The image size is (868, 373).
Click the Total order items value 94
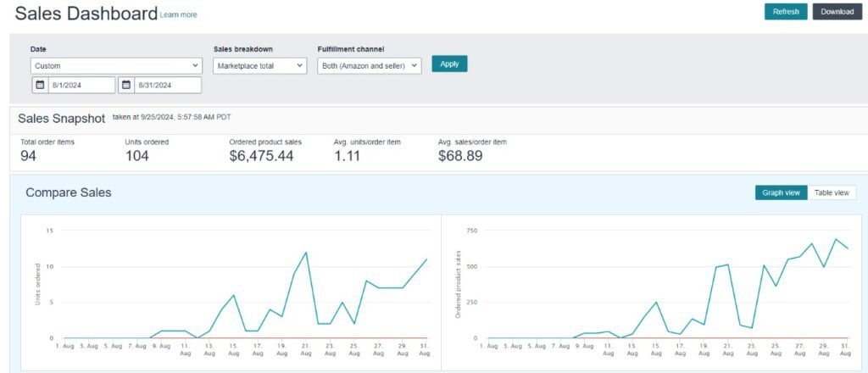click(29, 156)
